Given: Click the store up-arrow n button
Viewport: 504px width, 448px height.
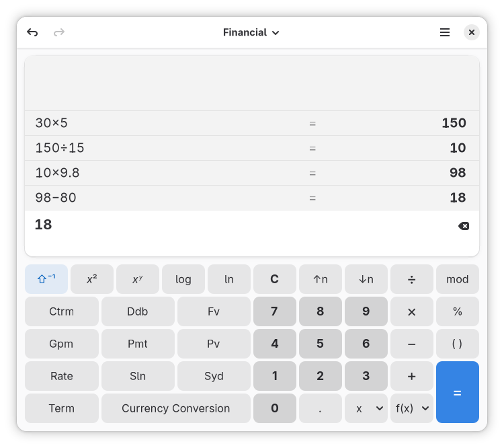Looking at the screenshot, I should [x=321, y=279].
